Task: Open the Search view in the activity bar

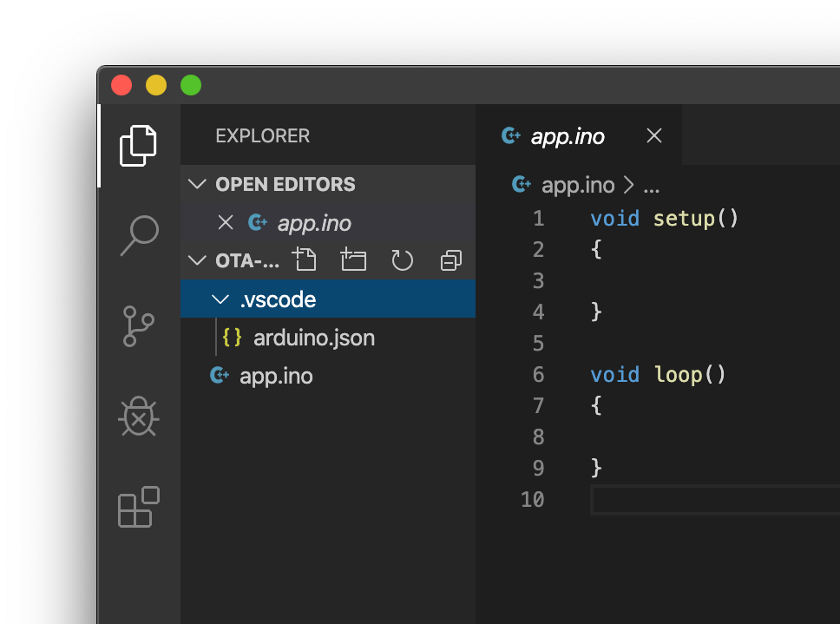Action: pos(139,235)
